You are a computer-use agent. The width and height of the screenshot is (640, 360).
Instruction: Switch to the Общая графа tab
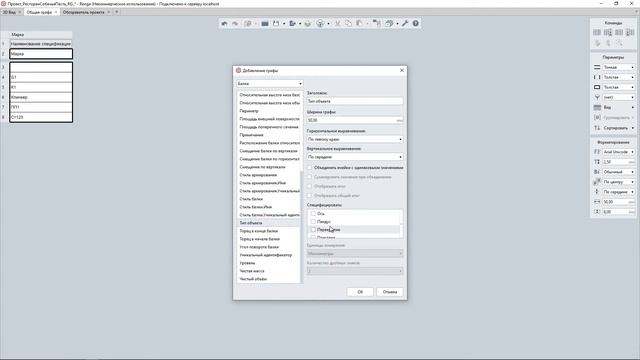click(39, 12)
